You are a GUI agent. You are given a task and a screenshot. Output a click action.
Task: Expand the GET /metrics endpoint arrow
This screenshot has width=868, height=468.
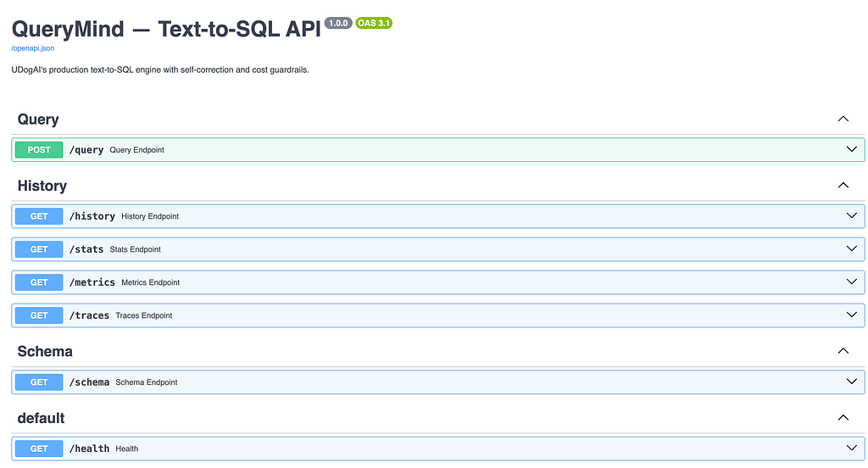851,282
